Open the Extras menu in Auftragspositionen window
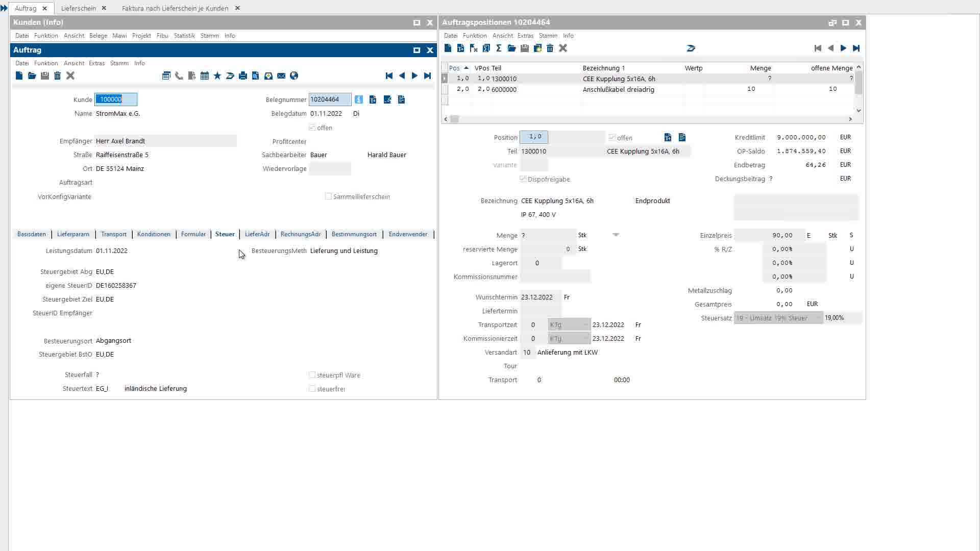The height and width of the screenshot is (551, 980). pyautogui.click(x=525, y=36)
